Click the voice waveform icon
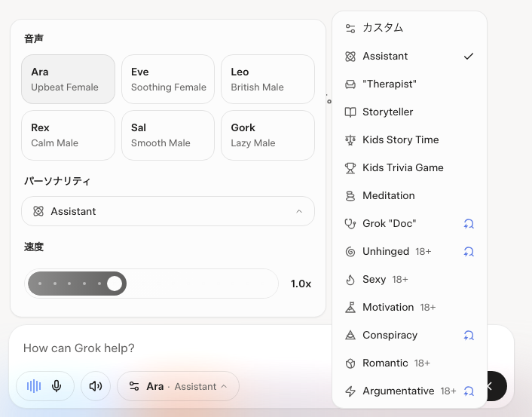The height and width of the screenshot is (417, 532). (x=34, y=386)
